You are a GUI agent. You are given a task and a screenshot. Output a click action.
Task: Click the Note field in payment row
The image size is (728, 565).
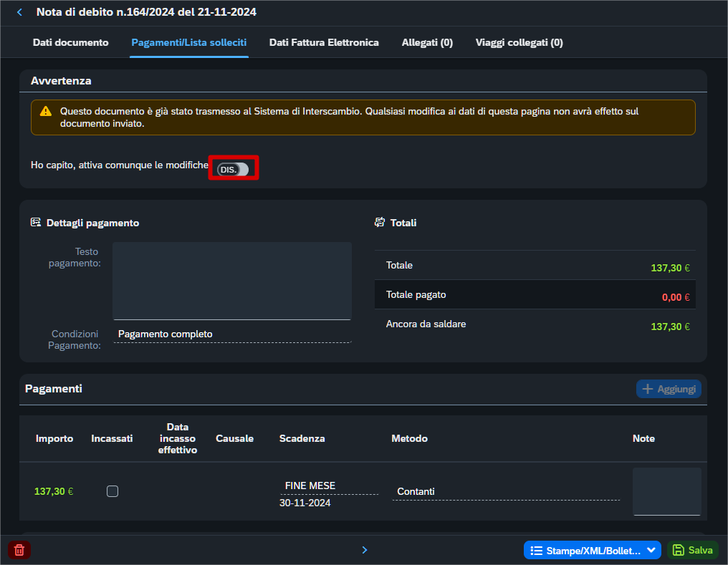click(666, 491)
